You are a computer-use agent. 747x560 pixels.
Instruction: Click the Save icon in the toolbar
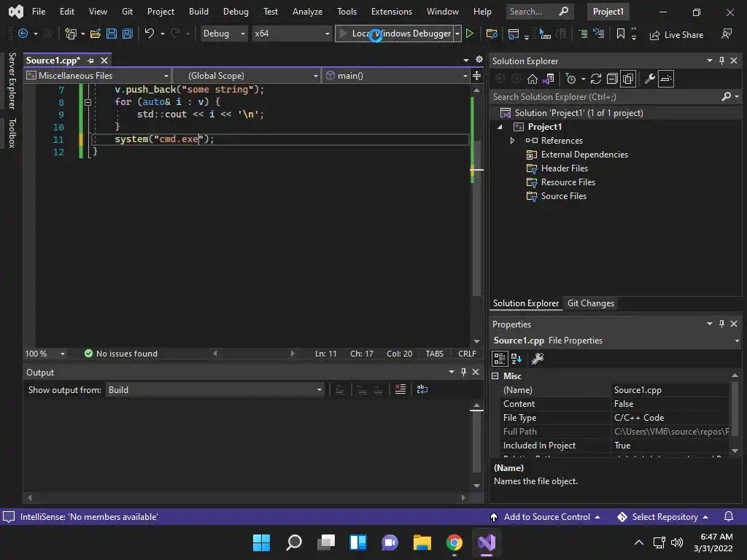pyautogui.click(x=112, y=34)
